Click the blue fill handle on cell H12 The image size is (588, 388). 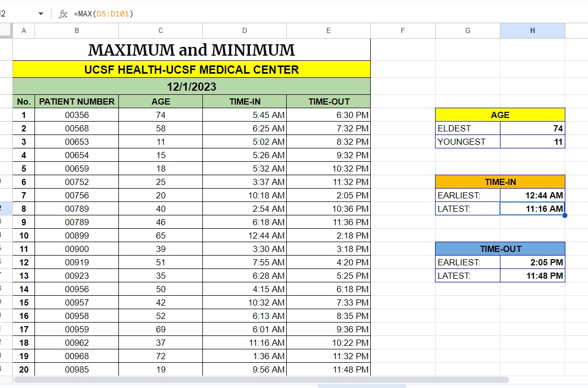(x=565, y=215)
